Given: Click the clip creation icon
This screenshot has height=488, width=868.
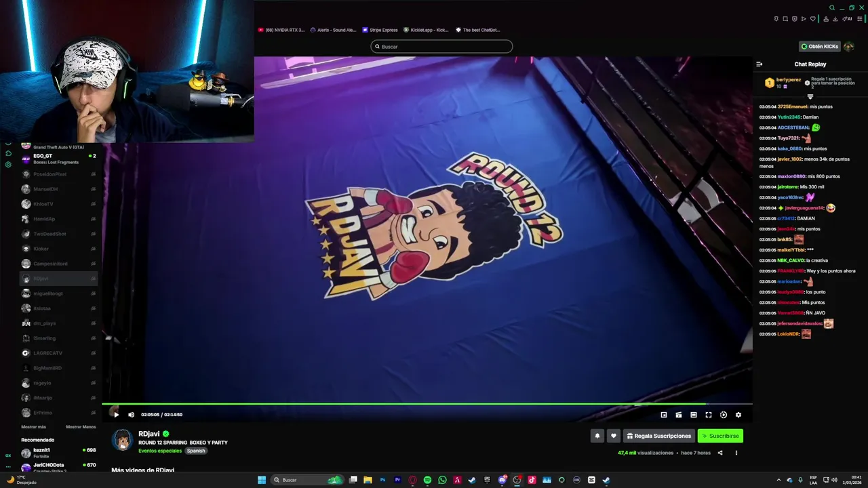Looking at the screenshot, I should [679, 415].
